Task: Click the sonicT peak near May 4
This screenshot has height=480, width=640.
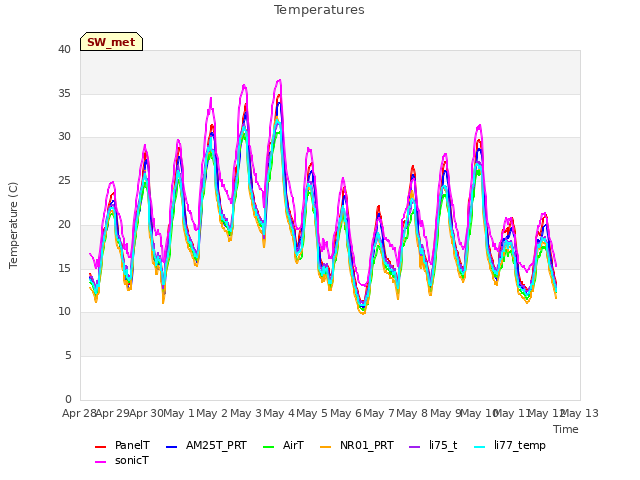Action: [280, 80]
